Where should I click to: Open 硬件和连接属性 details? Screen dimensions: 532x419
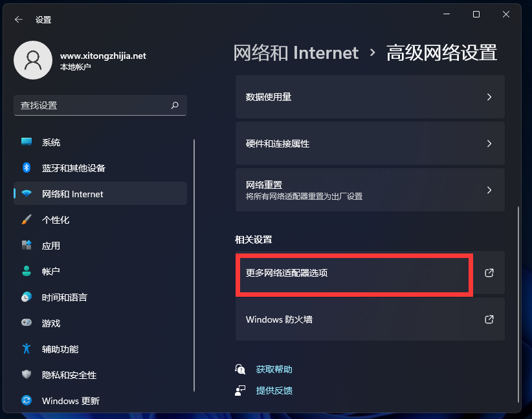click(x=369, y=144)
